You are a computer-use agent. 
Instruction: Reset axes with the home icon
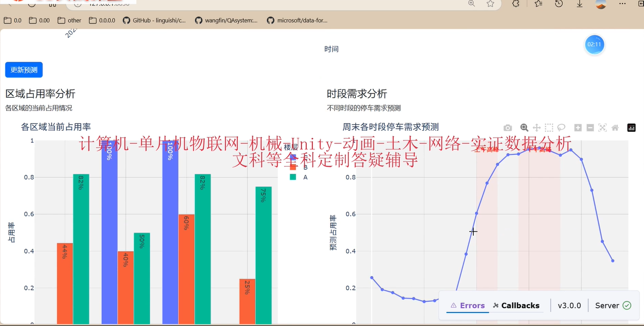[x=615, y=128]
